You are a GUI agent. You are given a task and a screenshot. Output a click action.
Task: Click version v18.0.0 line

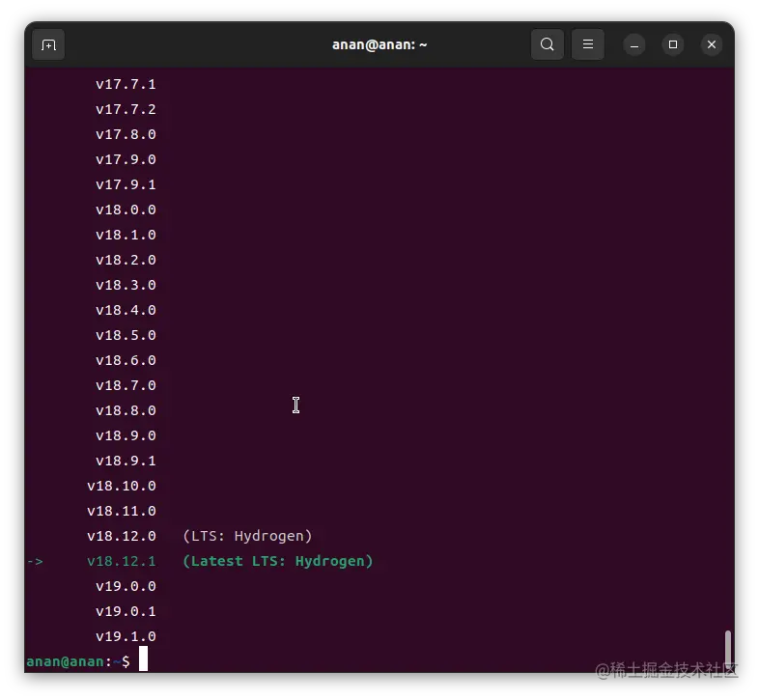[x=126, y=210]
